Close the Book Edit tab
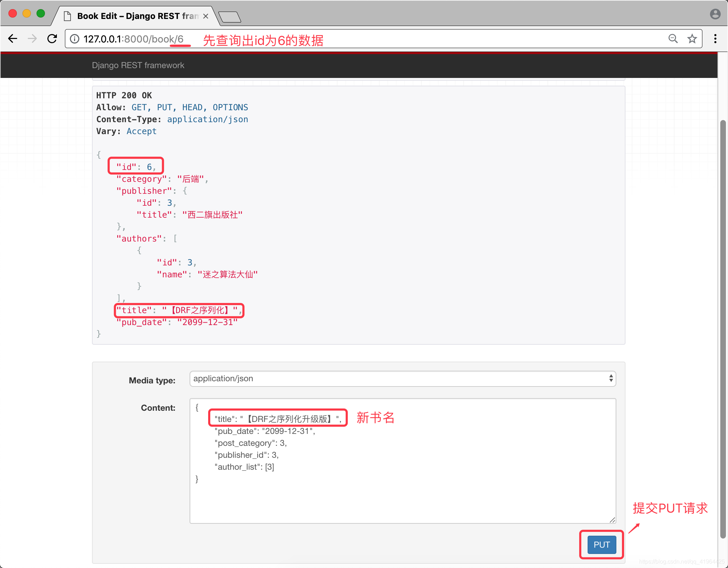This screenshot has width=728, height=568. tap(206, 16)
